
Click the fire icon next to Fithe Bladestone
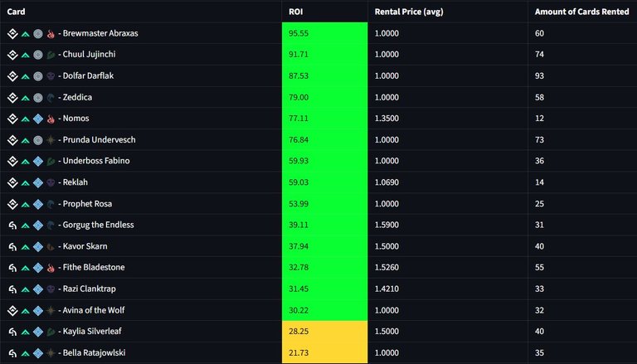pyautogui.click(x=51, y=268)
